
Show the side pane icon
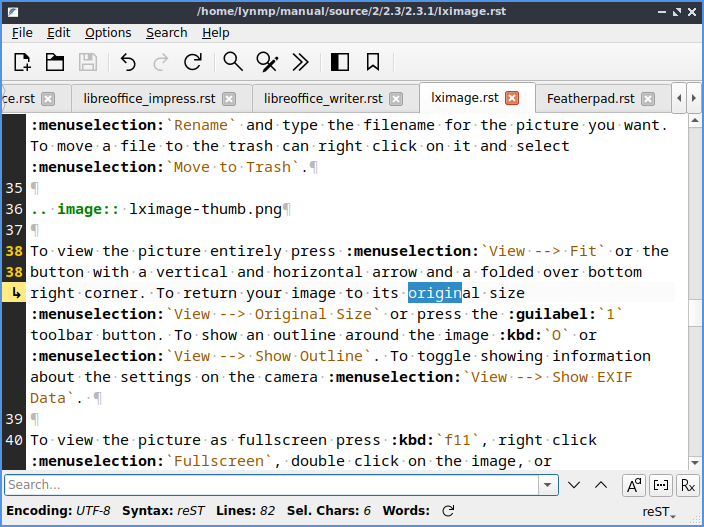[x=340, y=62]
